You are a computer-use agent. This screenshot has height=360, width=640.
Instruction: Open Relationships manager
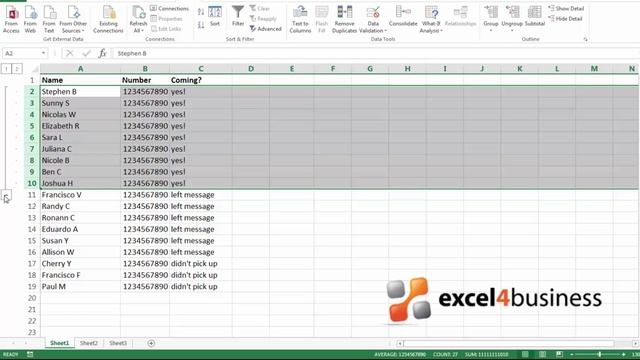click(460, 16)
